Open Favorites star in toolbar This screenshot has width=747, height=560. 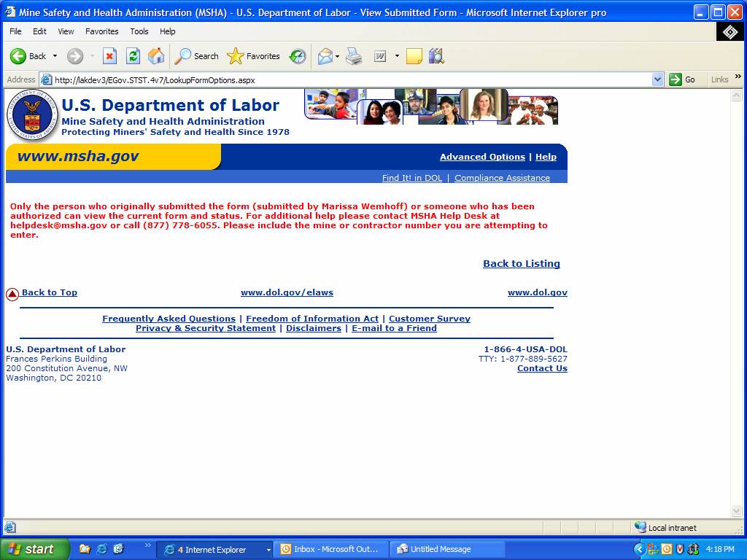tap(236, 56)
